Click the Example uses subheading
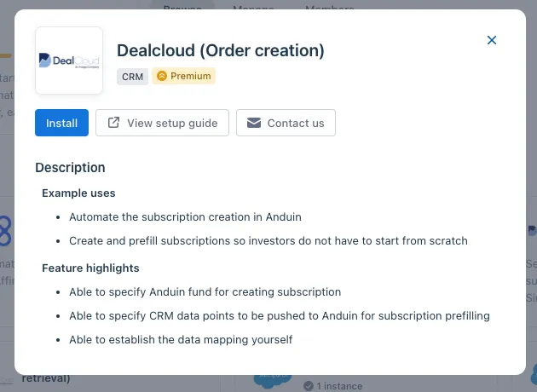537x392 pixels. coord(78,193)
